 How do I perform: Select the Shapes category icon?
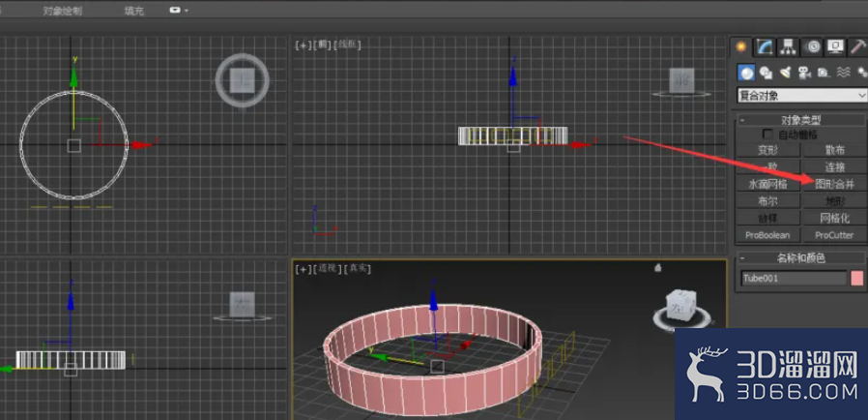[767, 72]
